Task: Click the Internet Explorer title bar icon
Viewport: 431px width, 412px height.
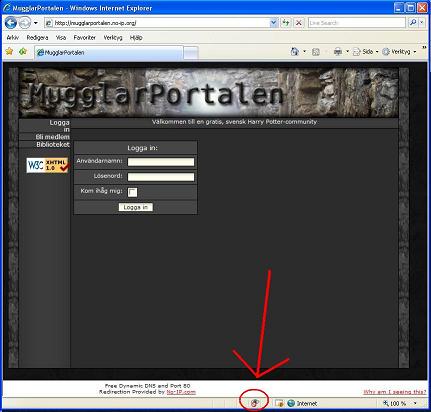Action: (6, 8)
